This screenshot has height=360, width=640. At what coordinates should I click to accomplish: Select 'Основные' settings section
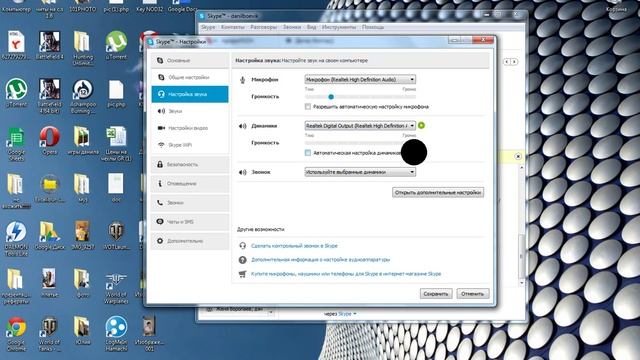tap(190, 60)
